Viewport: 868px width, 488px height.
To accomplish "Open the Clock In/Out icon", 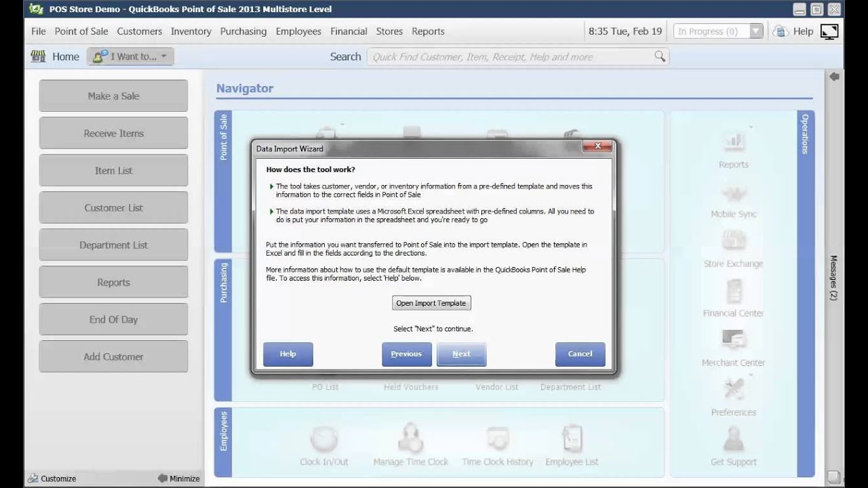I will click(324, 438).
